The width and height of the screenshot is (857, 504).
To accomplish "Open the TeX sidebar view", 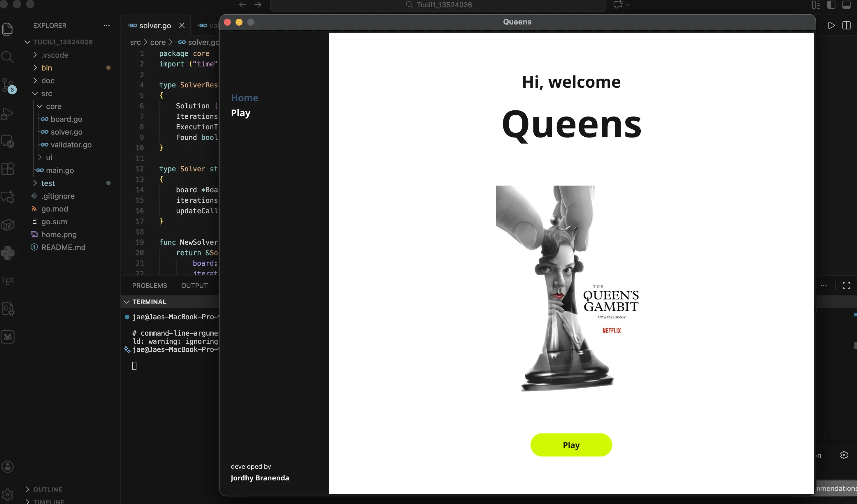I will pos(8,280).
